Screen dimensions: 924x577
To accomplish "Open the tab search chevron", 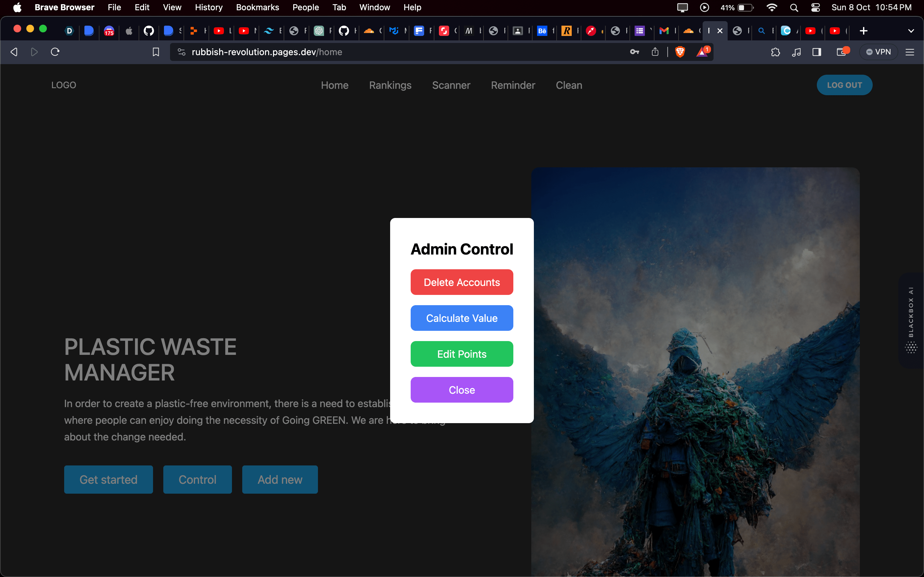I will pos(912,31).
